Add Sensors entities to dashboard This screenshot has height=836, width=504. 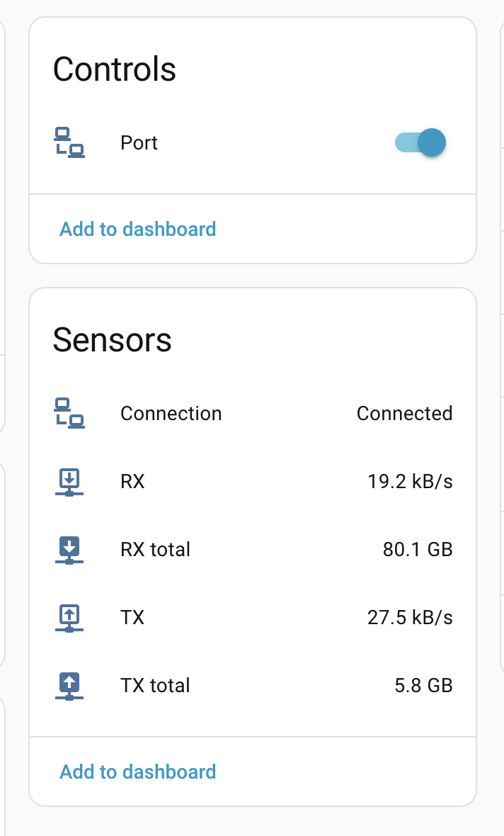click(x=138, y=772)
